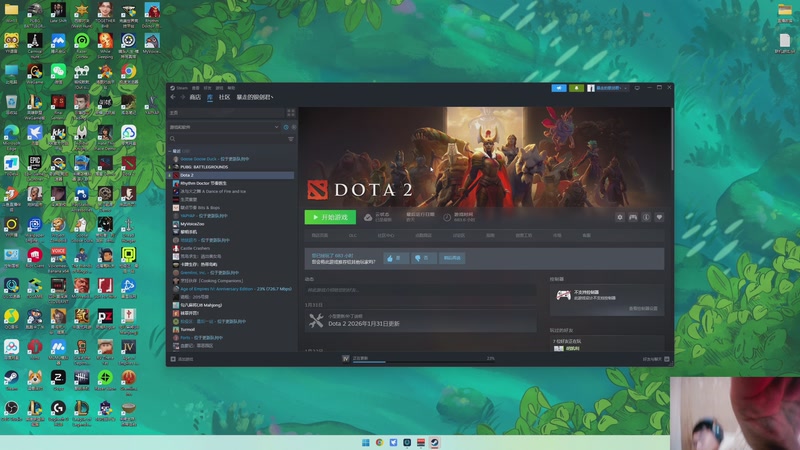Select Turmoil in library list

(x=232, y=330)
